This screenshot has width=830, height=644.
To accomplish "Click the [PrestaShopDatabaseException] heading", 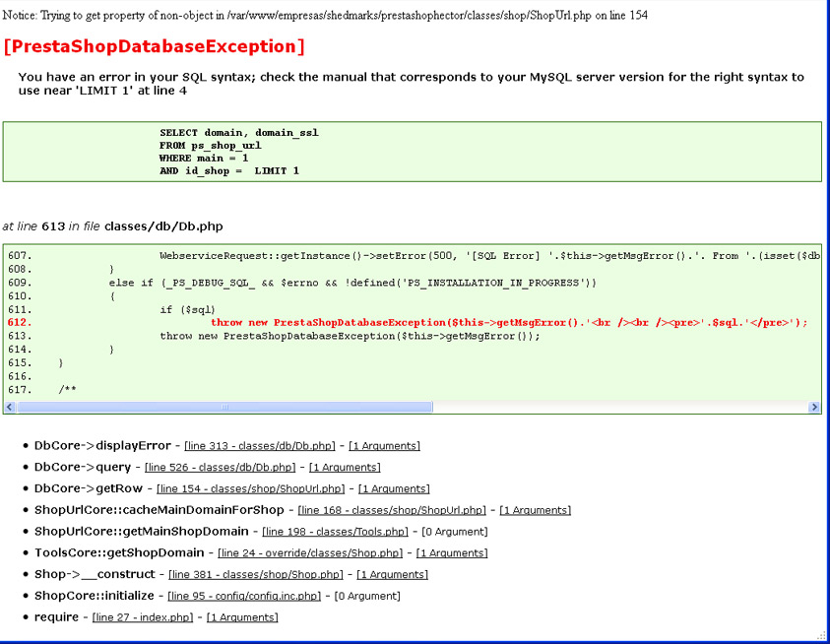I will point(154,46).
